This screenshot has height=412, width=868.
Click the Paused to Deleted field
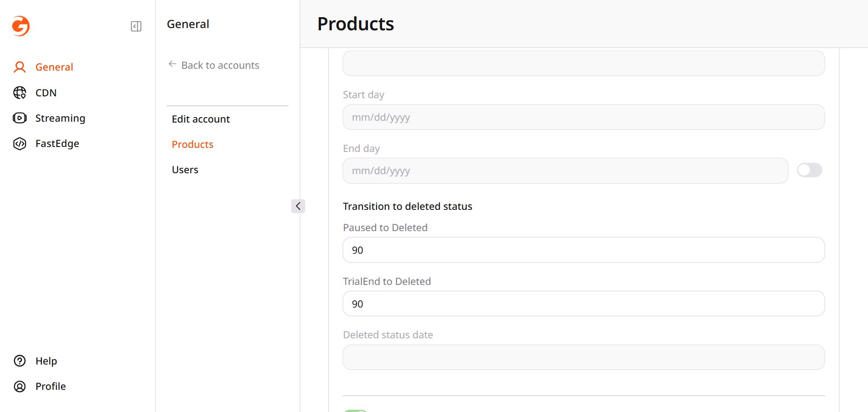[x=584, y=250]
